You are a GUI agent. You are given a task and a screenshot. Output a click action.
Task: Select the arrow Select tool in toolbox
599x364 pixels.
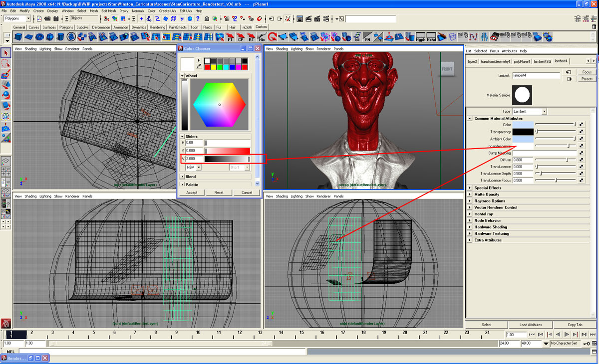[x=5, y=53]
